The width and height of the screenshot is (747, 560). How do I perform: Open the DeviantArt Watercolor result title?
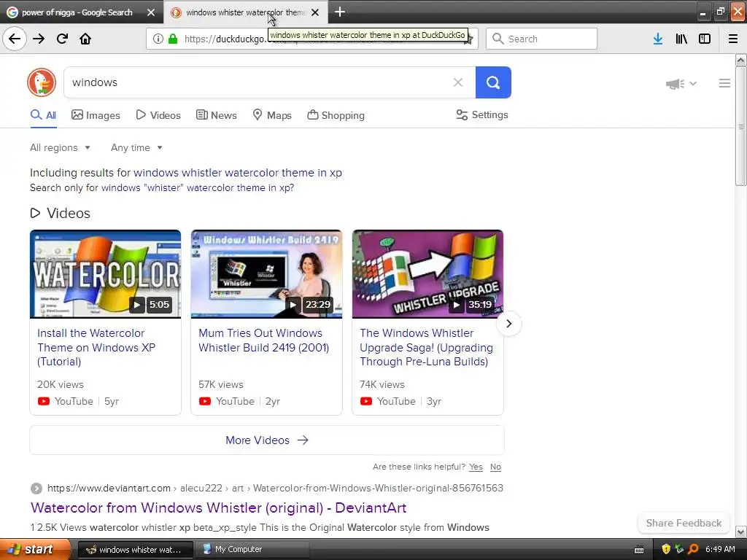[x=218, y=507]
